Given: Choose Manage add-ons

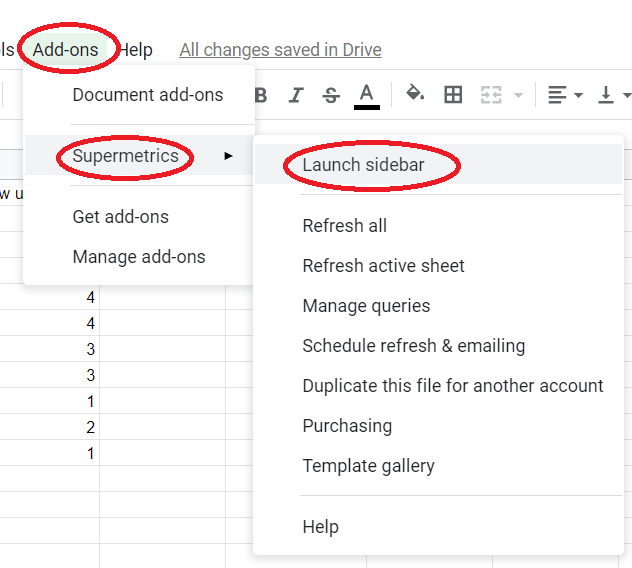Looking at the screenshot, I should pyautogui.click(x=139, y=256).
